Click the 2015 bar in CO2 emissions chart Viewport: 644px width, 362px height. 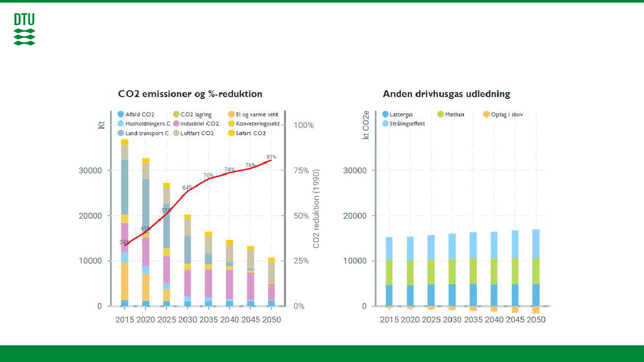coord(125,223)
